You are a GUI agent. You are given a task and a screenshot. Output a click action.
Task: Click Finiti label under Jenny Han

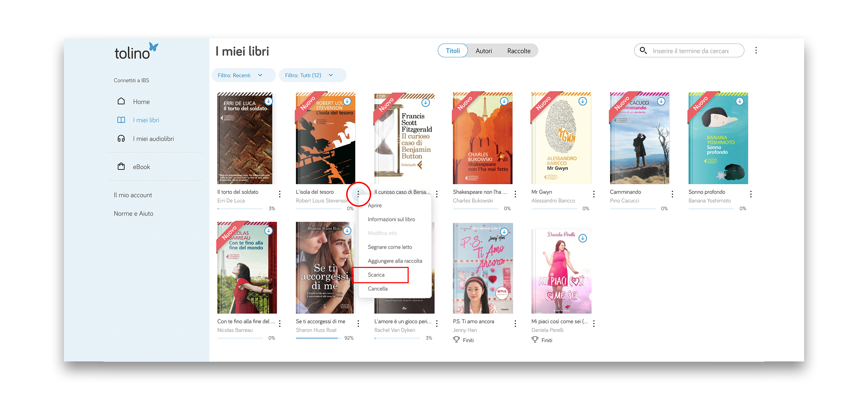[x=468, y=340]
